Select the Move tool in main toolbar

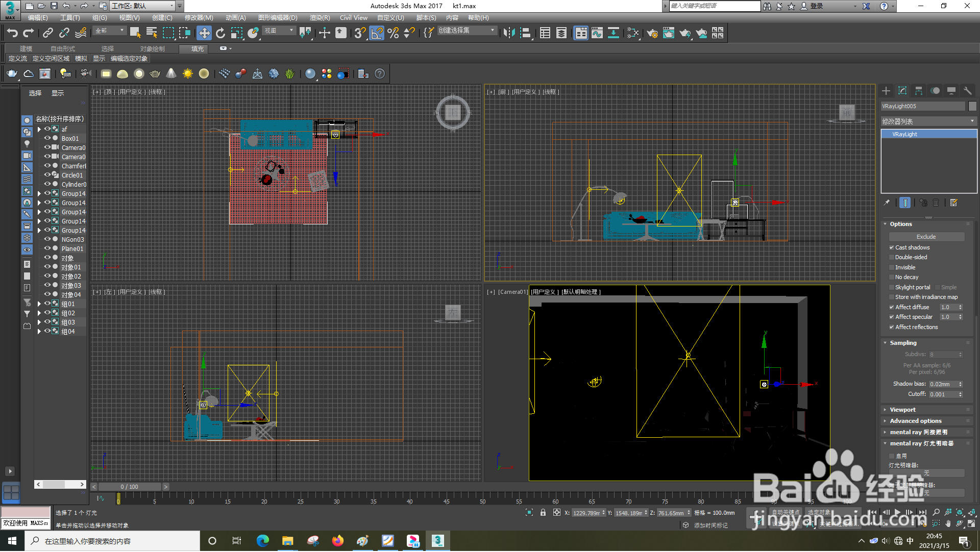click(x=204, y=33)
